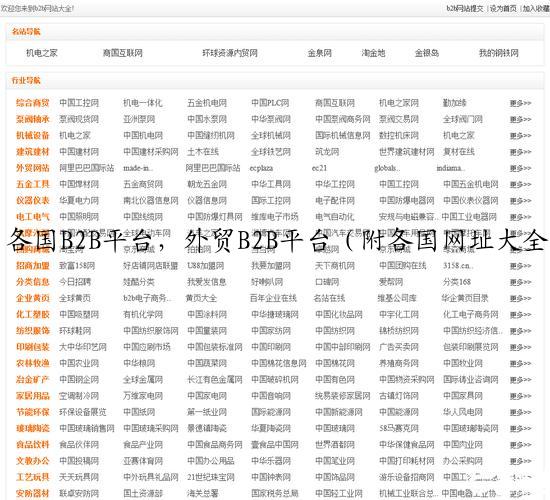Open the 土木在线 link
Image resolution: width=550 pixels, height=500 pixels.
pos(203,152)
